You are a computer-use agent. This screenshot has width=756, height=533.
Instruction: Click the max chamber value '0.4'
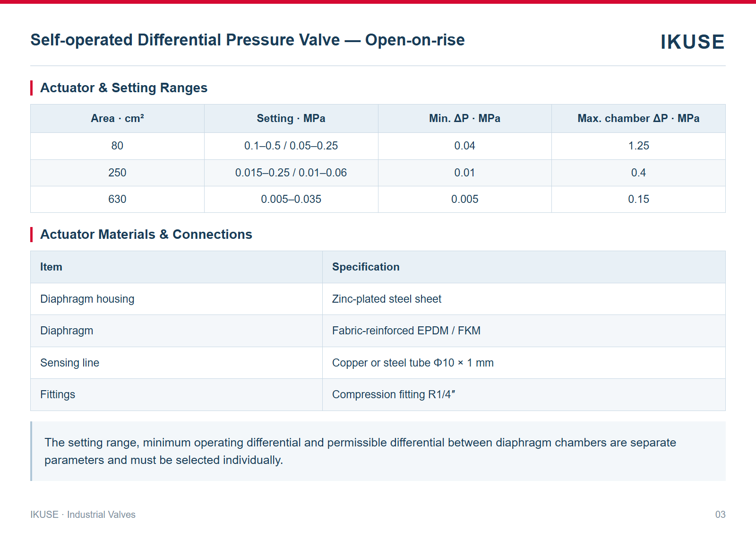coord(638,173)
